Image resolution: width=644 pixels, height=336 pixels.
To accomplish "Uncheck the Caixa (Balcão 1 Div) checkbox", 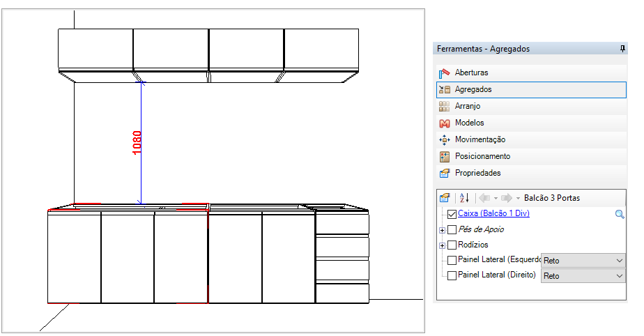I will tap(452, 214).
